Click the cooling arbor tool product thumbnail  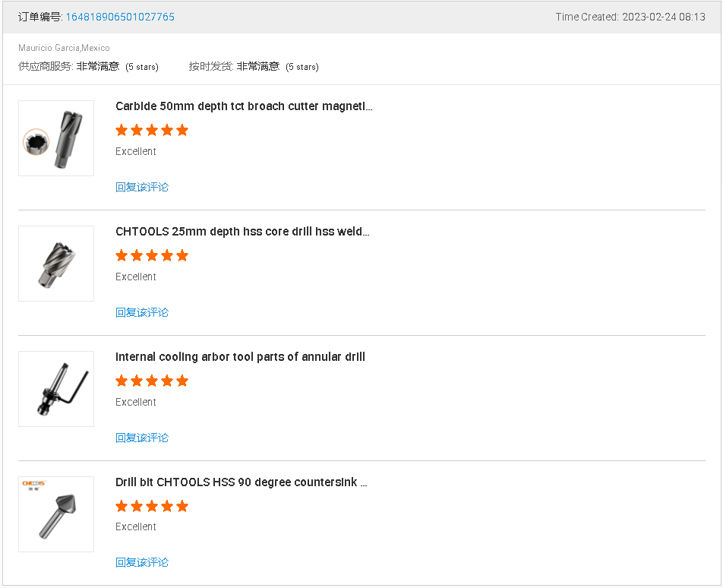coord(56,389)
